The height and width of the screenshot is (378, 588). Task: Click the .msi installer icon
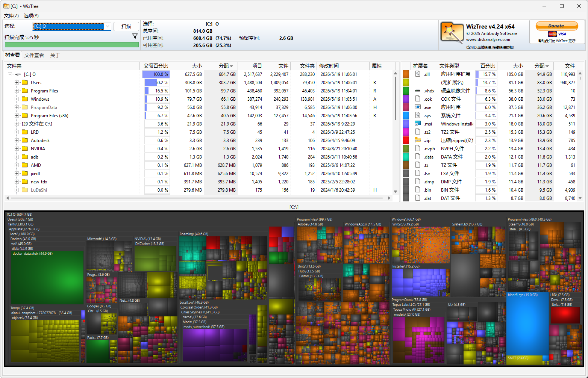click(417, 124)
